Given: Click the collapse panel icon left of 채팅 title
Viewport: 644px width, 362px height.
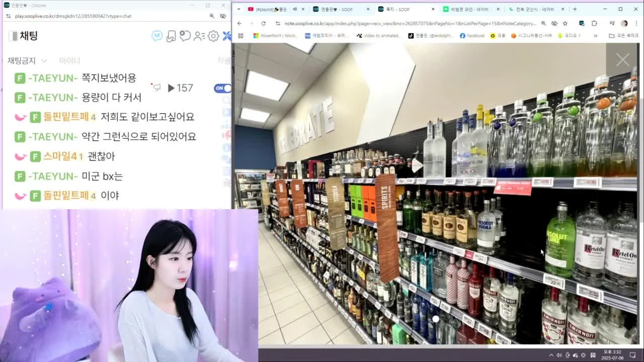Looking at the screenshot, I should [13, 36].
